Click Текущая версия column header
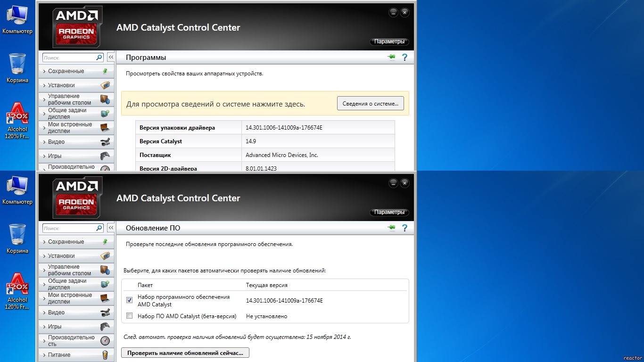This screenshot has height=362, width=644. [x=267, y=285]
